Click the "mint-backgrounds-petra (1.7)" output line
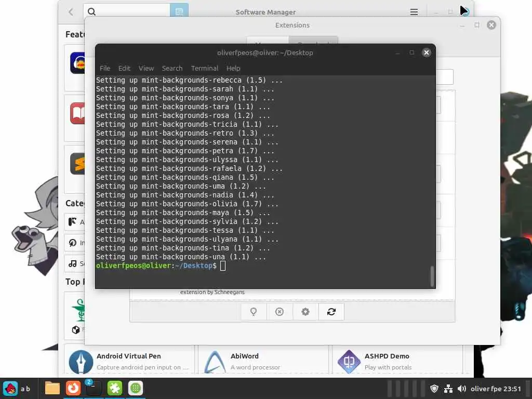Screen dimensions: 532x399 [x=185, y=151]
